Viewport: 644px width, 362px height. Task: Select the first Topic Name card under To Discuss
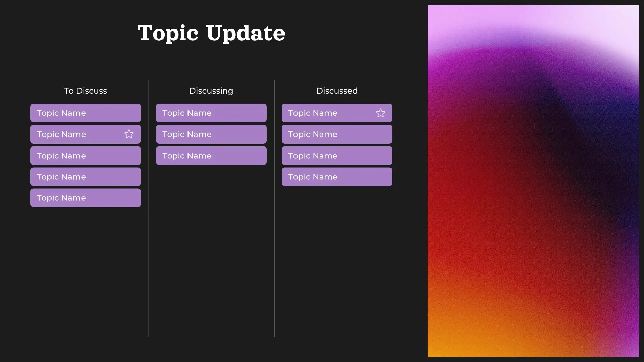[x=85, y=113]
